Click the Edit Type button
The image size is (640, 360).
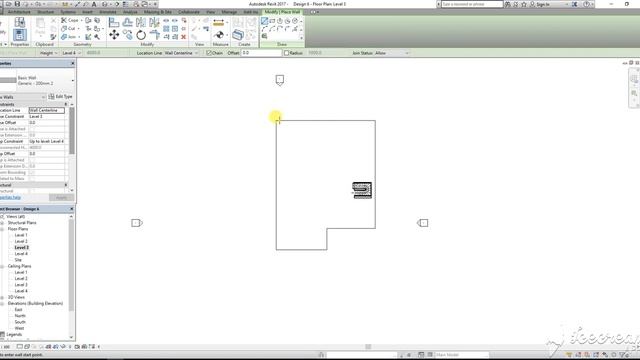click(x=60, y=97)
